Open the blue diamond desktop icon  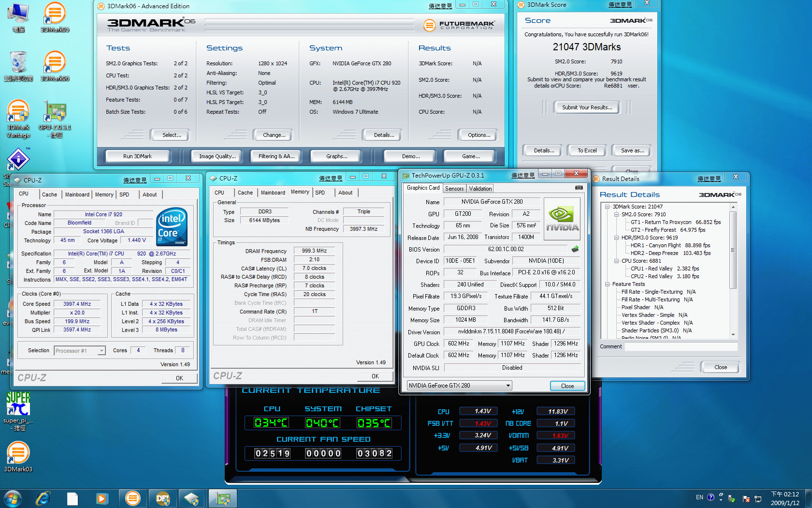pyautogui.click(x=18, y=159)
